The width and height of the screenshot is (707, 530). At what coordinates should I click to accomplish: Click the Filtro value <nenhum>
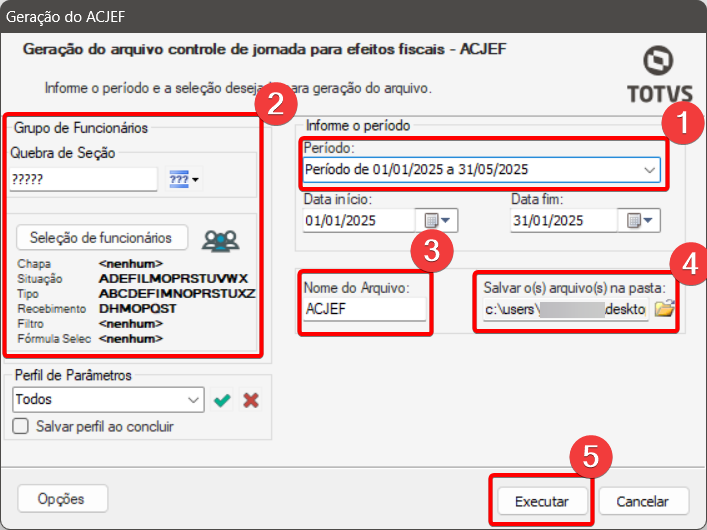(x=131, y=323)
